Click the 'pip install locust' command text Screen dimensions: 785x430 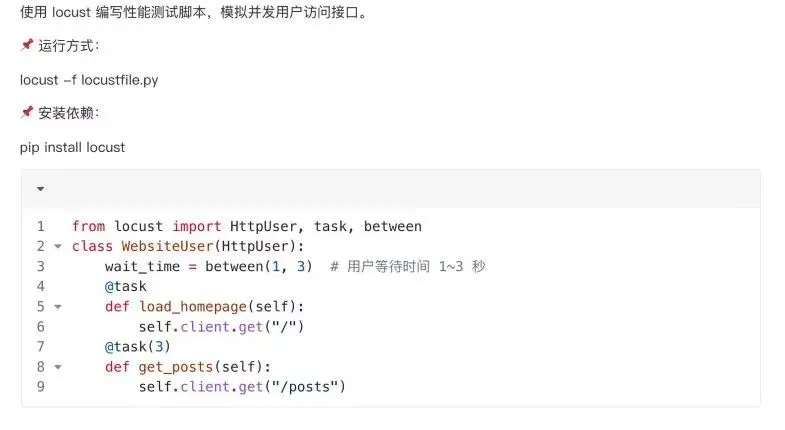[72, 146]
